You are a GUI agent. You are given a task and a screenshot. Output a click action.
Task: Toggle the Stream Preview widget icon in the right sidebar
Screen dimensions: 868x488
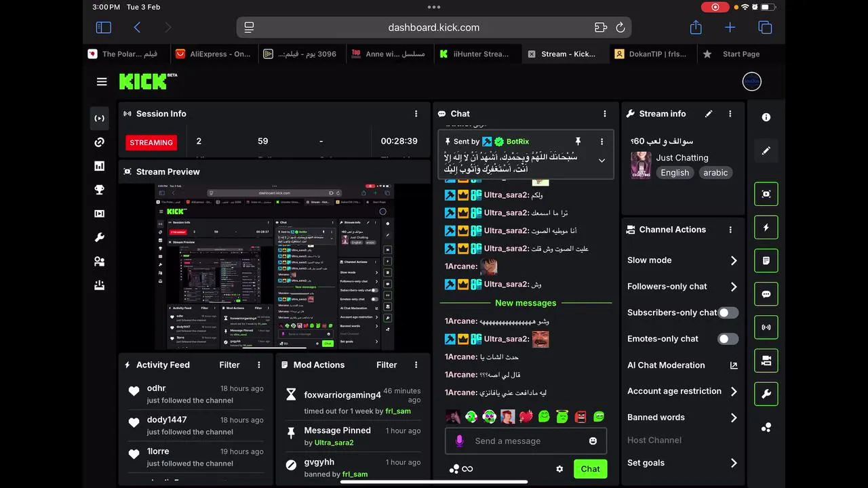(766, 194)
